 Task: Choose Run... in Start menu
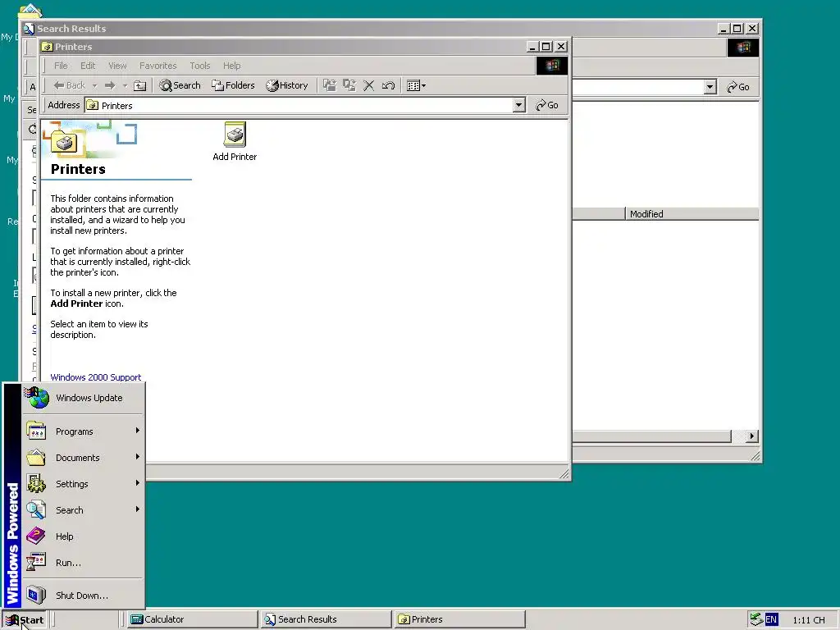coord(83,563)
